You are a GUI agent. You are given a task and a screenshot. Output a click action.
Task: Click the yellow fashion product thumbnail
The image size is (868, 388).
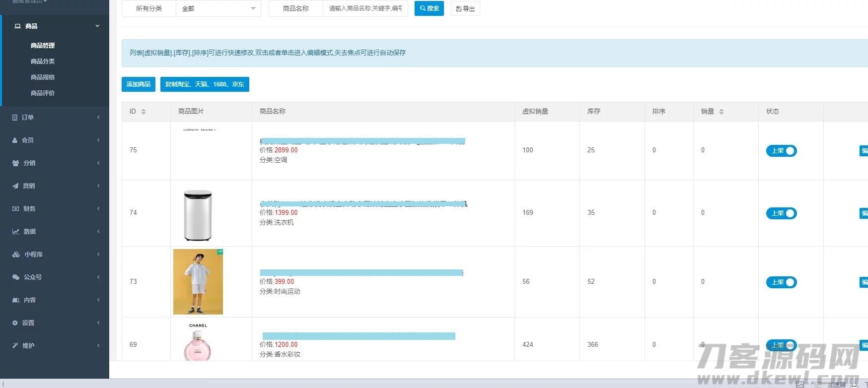pyautogui.click(x=198, y=282)
